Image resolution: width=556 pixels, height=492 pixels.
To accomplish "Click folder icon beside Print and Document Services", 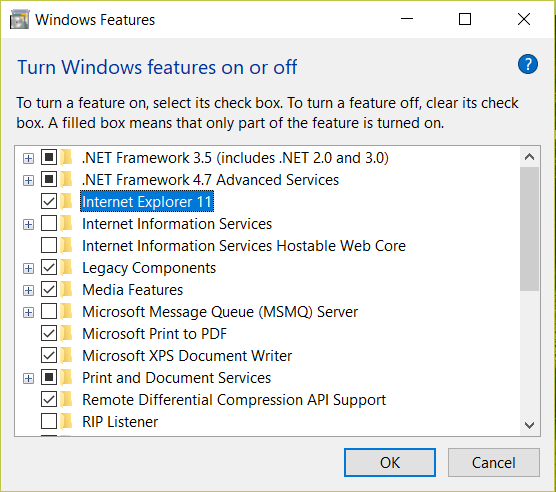I will point(66,377).
